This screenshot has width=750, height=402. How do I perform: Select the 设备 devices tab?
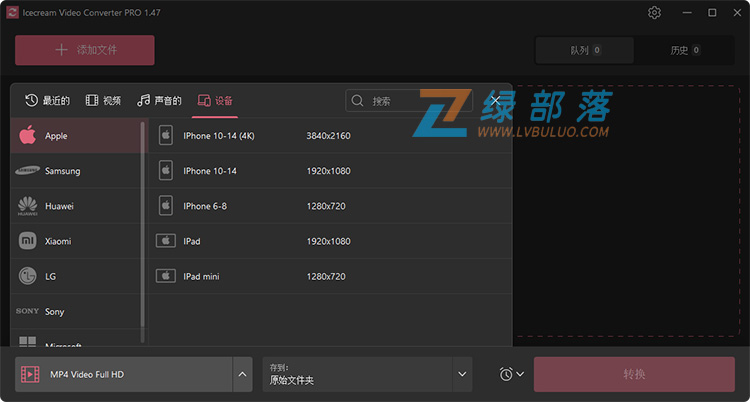tap(215, 100)
